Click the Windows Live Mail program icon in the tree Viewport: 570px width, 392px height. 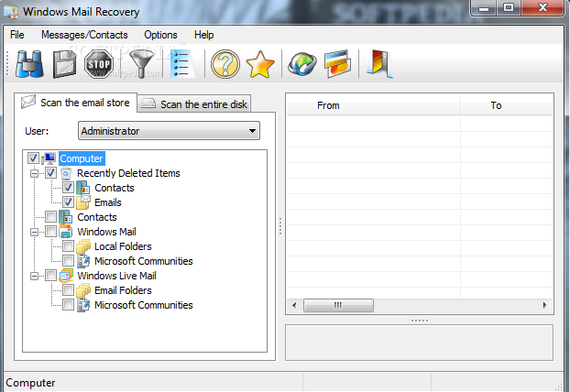click(66, 276)
